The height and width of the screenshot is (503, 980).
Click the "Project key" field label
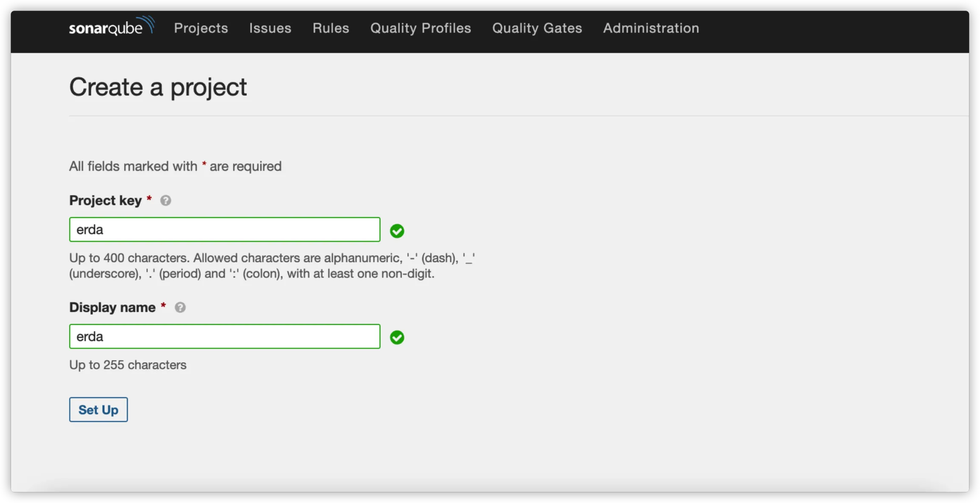[x=105, y=200]
